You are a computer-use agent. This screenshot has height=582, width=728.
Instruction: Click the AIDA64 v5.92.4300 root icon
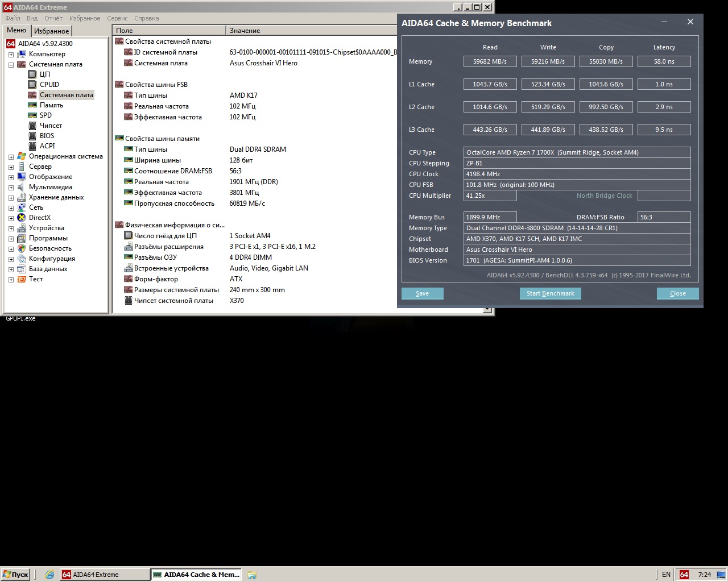tap(11, 44)
